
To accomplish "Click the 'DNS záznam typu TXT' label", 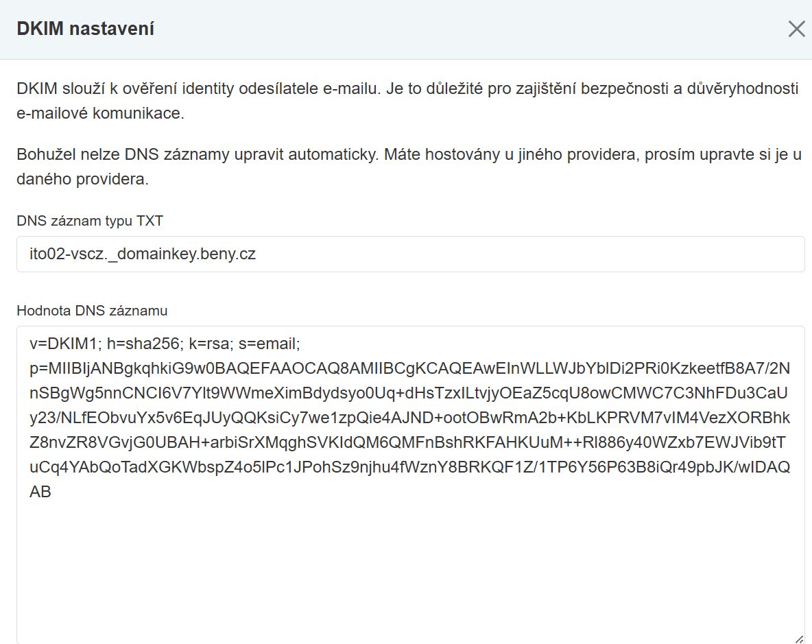I will coord(90,221).
